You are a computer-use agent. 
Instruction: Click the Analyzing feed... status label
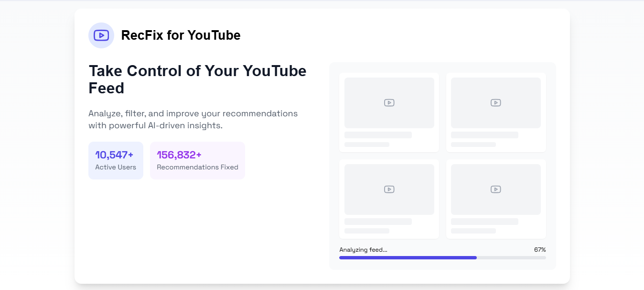click(x=363, y=250)
